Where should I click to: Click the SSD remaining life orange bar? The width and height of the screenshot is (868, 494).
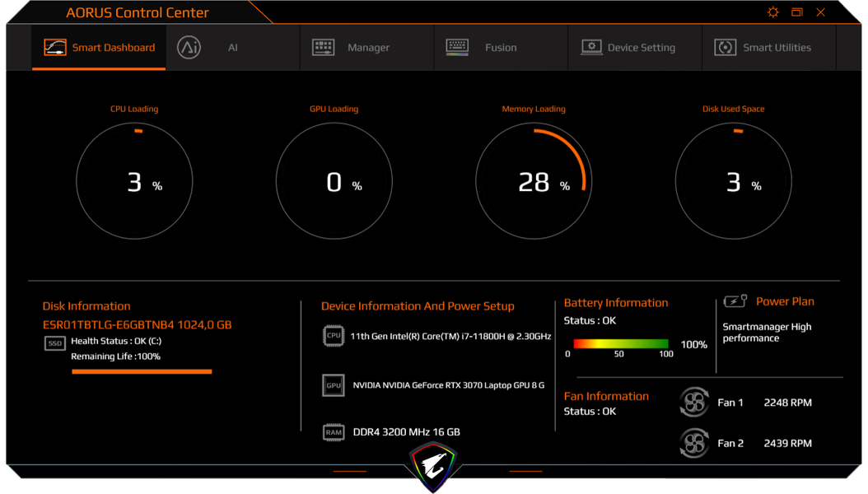click(142, 372)
